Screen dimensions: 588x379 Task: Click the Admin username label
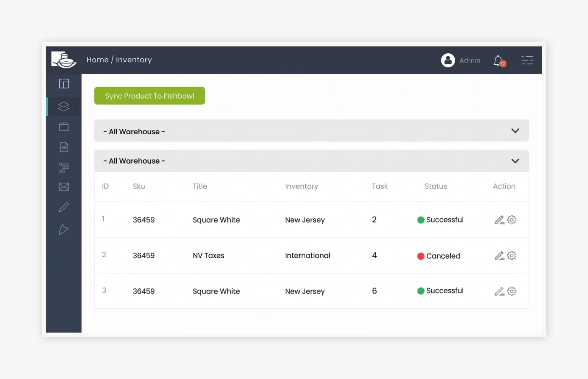(470, 60)
